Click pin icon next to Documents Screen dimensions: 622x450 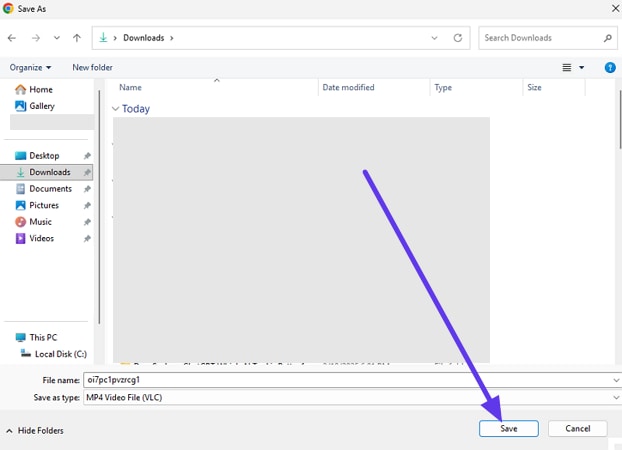(x=87, y=189)
